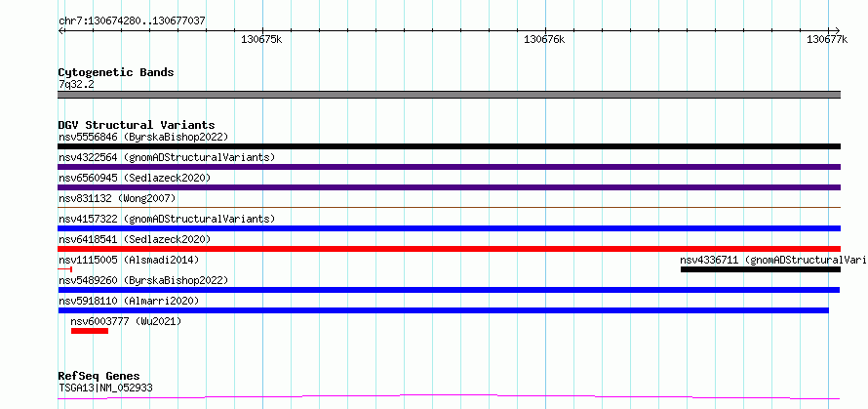Click the Cytogenetic Bands track title

(116, 72)
